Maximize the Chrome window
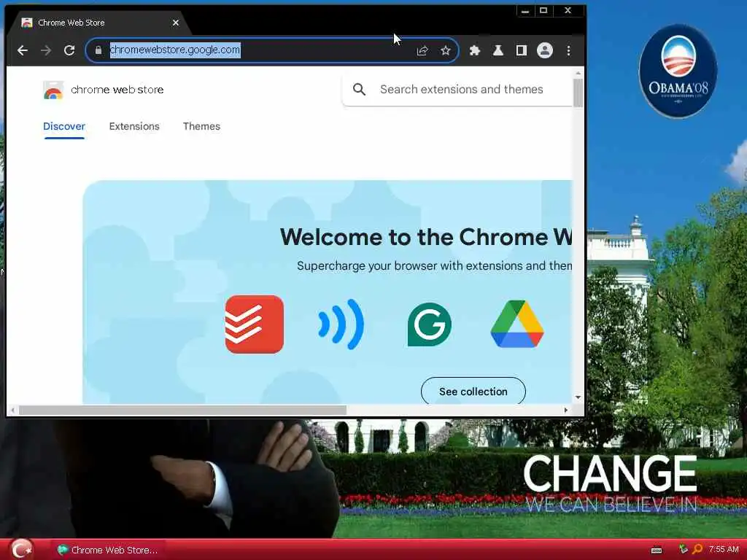 click(543, 10)
